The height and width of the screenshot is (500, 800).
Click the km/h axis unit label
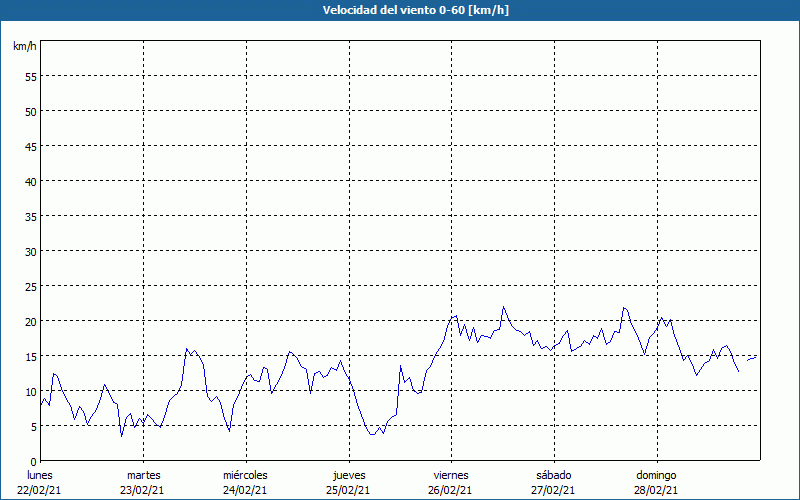pos(24,46)
